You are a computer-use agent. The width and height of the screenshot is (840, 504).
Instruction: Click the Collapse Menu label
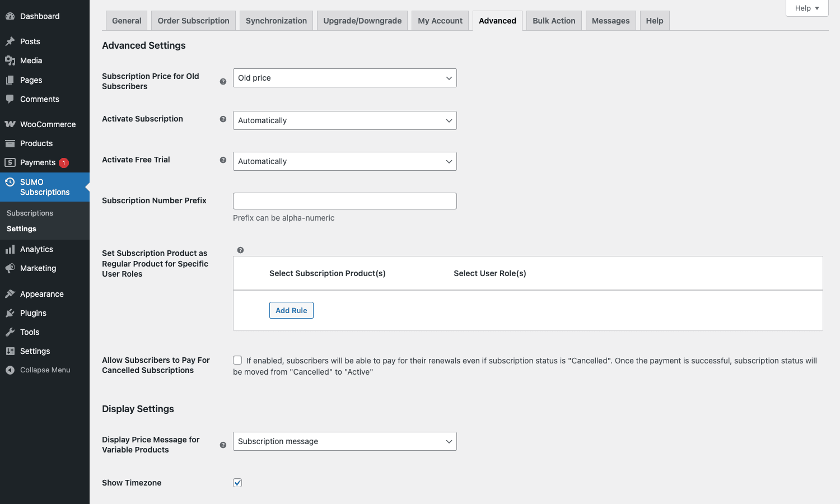45,370
